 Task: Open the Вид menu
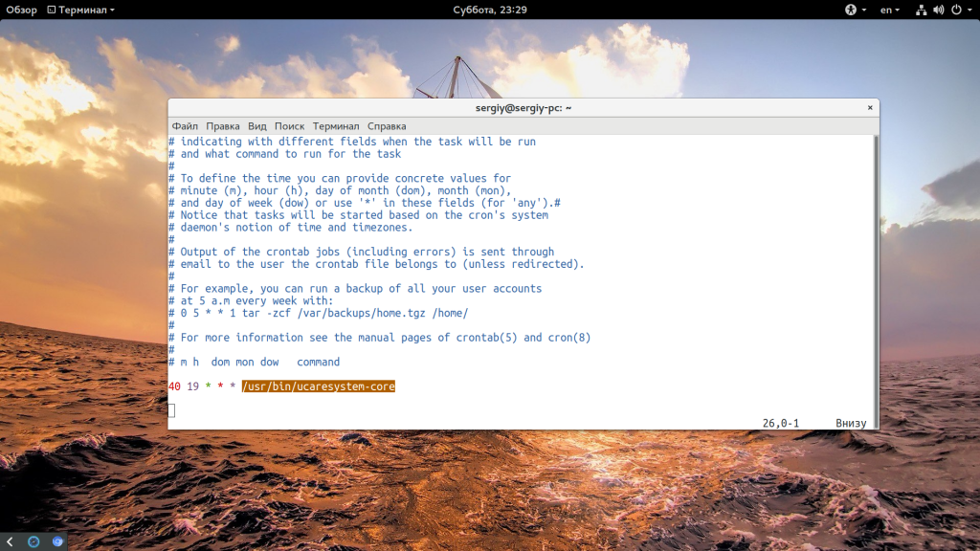[x=257, y=126]
